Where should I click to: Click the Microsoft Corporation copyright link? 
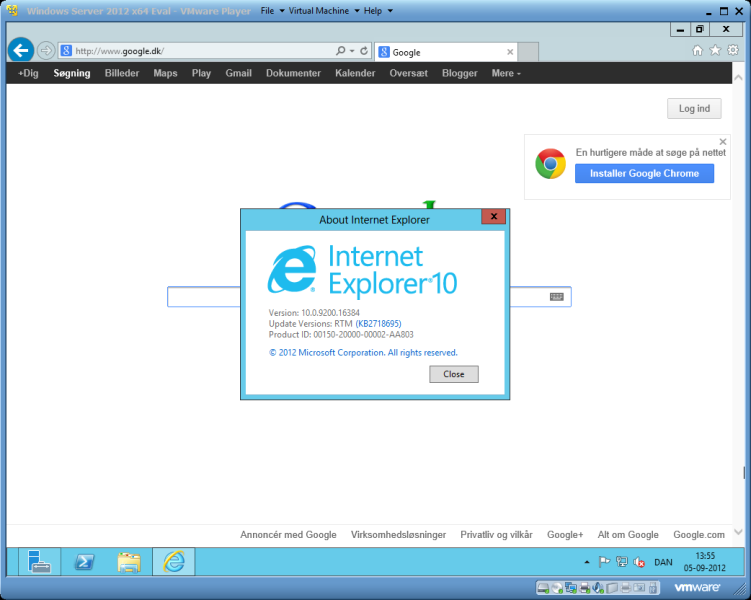[363, 352]
